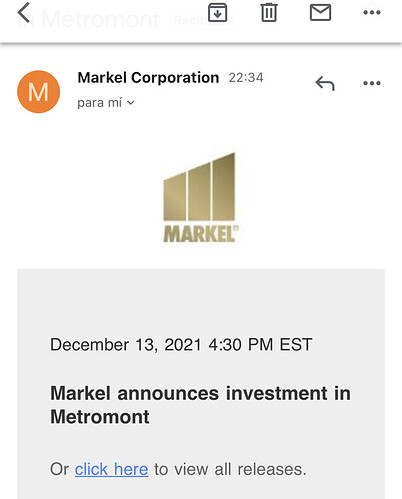Mark message as unread via envelope icon
This screenshot has height=499, width=402.
pos(320,13)
